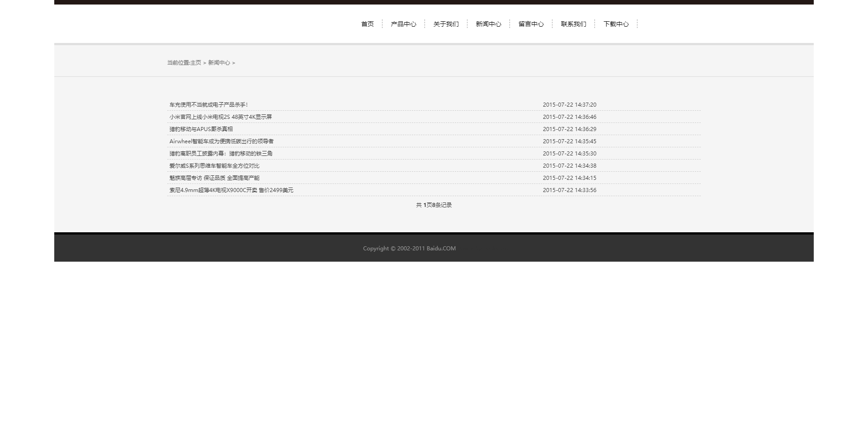Select 新闻中心 in the top navigation
Viewport: 868px width, 423px height.
(488, 24)
